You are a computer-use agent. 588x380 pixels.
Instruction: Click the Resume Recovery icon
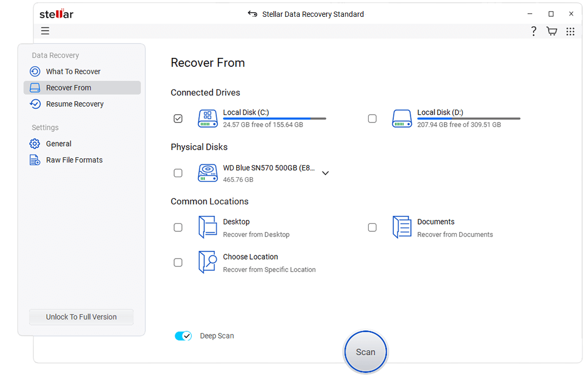(x=34, y=104)
